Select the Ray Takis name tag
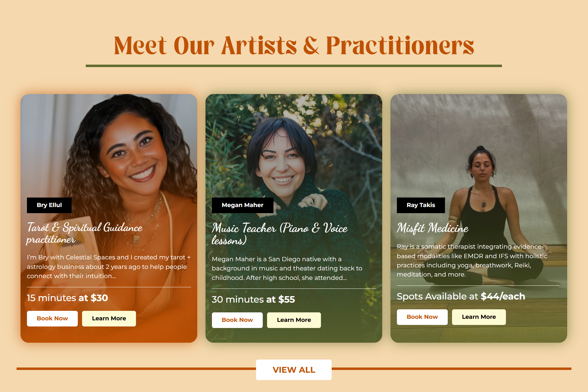The height and width of the screenshot is (392, 588). tap(421, 205)
